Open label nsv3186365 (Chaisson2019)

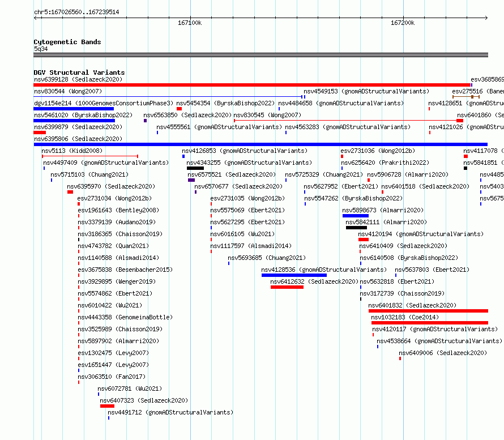coord(120,234)
